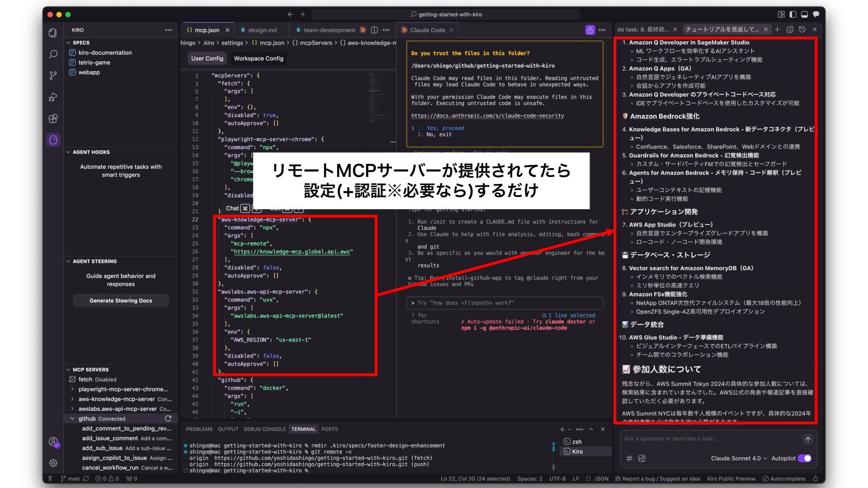
Task: Toggle bottom panel visibility in title bar
Action: point(804,14)
